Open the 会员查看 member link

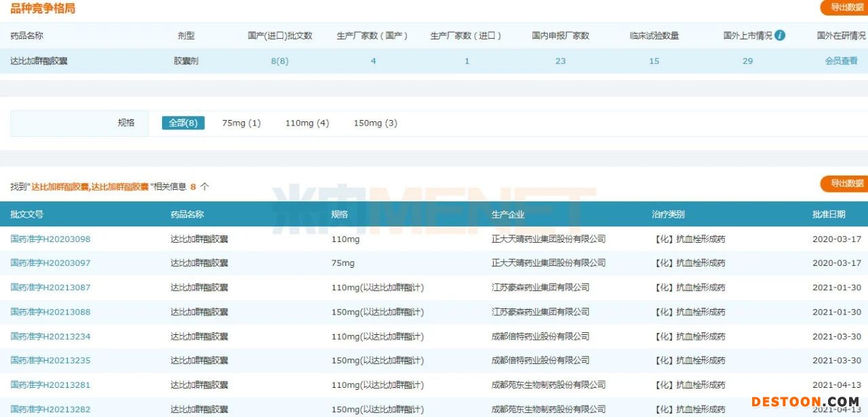coord(841,61)
